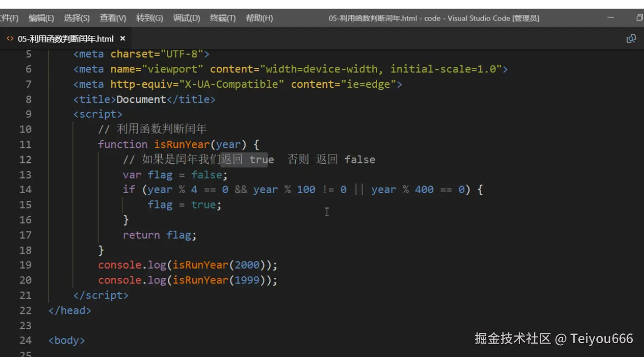Viewport: 644px width, 357px height.
Task: Click line number 17 in the gutter
Action: (x=25, y=235)
